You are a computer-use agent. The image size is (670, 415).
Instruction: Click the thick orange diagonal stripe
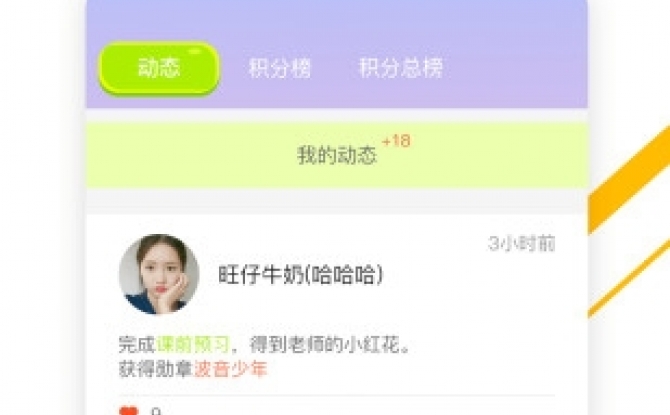(x=629, y=180)
